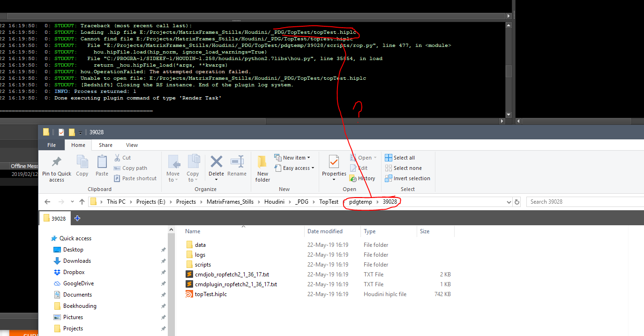
Task: Click History in the Open group
Action: click(362, 178)
